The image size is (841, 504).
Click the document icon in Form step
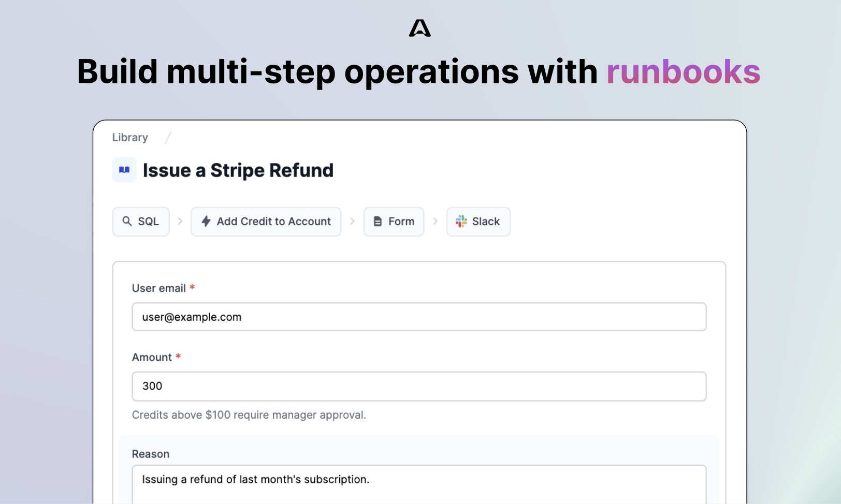378,221
